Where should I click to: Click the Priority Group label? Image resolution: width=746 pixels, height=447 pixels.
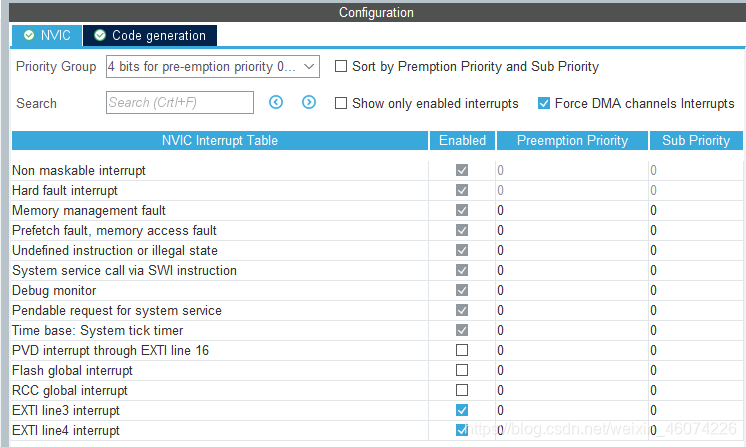tap(56, 67)
